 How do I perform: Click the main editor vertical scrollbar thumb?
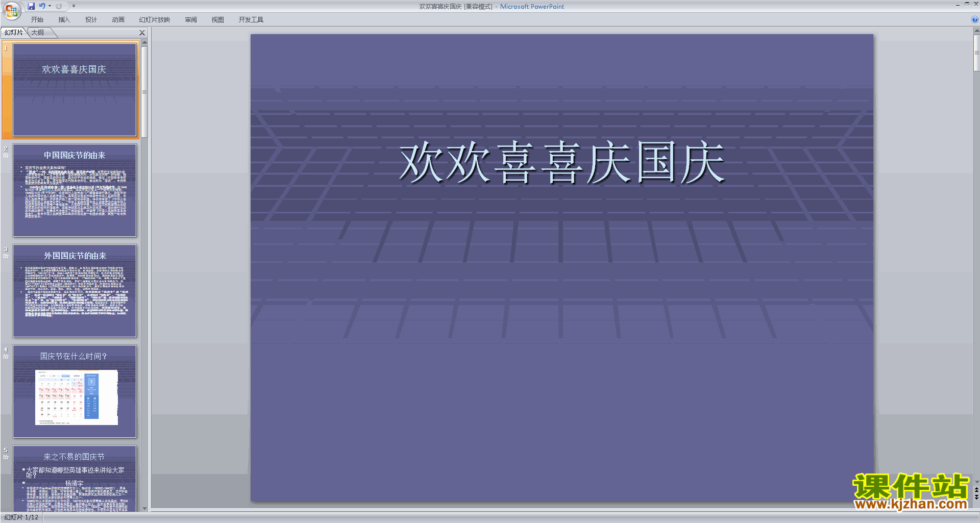[x=976, y=53]
